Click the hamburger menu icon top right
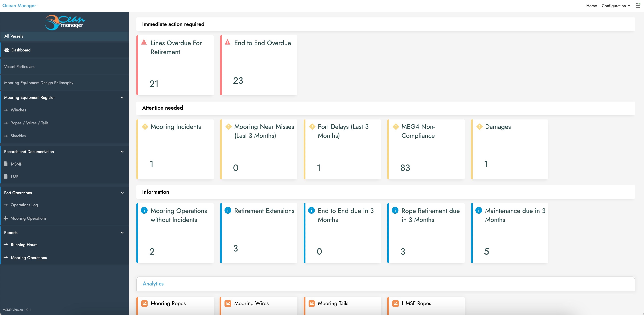Image resolution: width=644 pixels, height=315 pixels. coord(638,5)
